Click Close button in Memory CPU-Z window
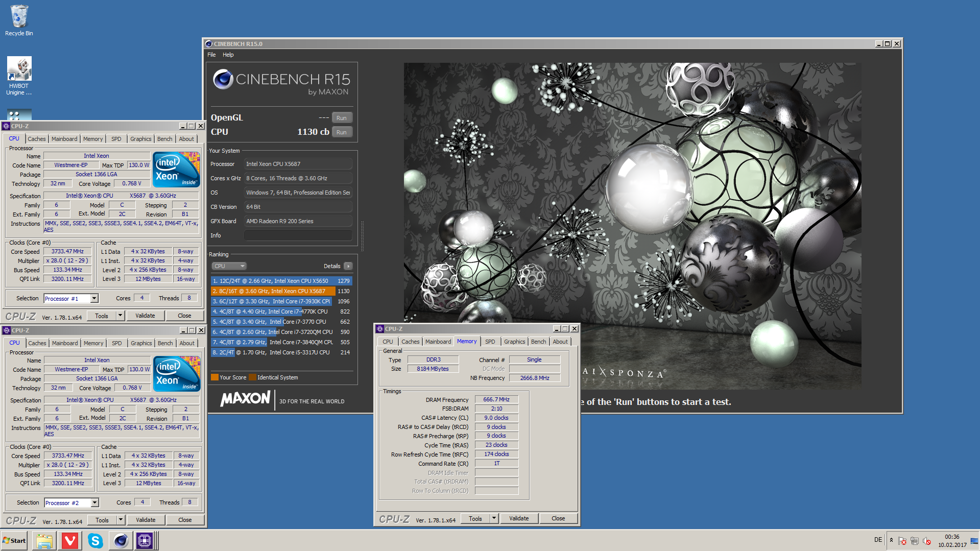980x551 pixels. tap(558, 518)
